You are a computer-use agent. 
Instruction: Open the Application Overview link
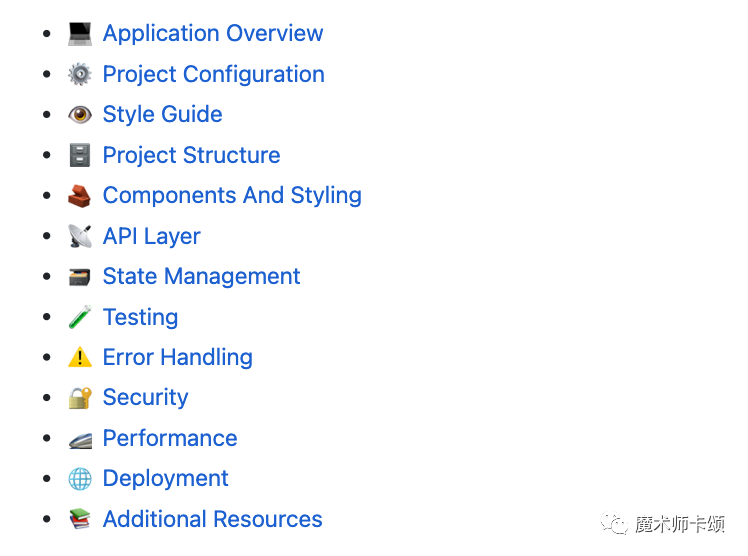pyautogui.click(x=213, y=34)
